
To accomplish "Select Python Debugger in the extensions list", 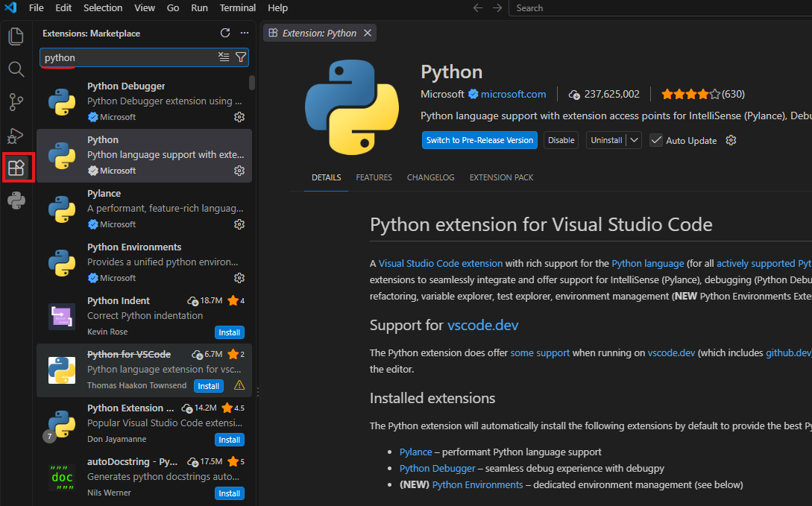I will tap(144, 101).
